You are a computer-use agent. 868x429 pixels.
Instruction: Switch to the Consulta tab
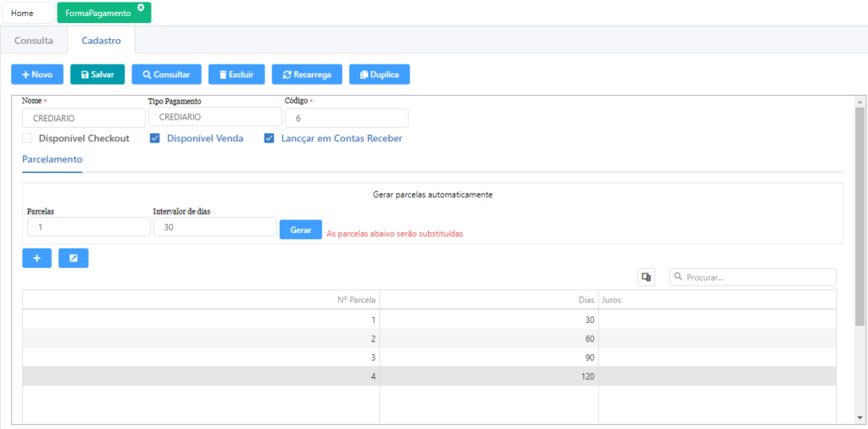click(34, 40)
